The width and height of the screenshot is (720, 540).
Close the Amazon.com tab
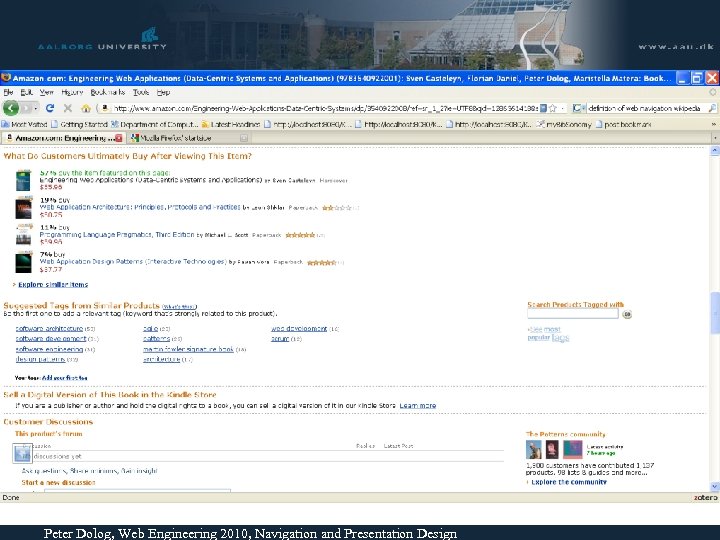[119, 138]
